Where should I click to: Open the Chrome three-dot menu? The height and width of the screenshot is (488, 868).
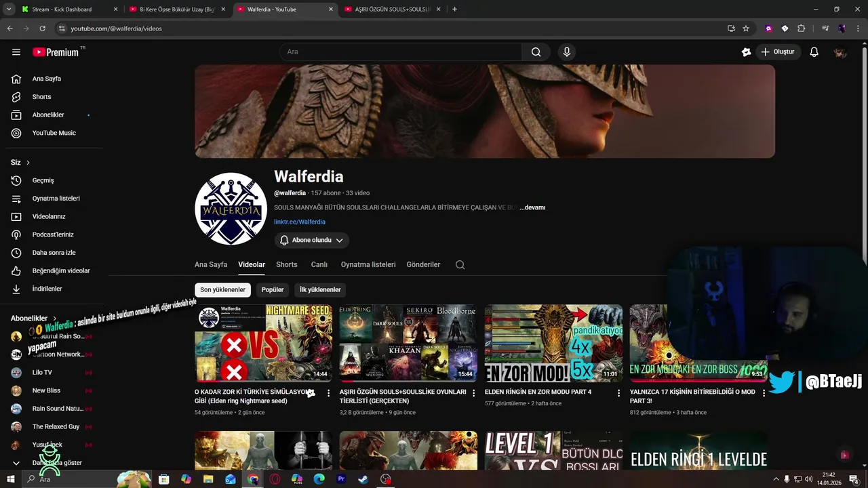pos(859,28)
